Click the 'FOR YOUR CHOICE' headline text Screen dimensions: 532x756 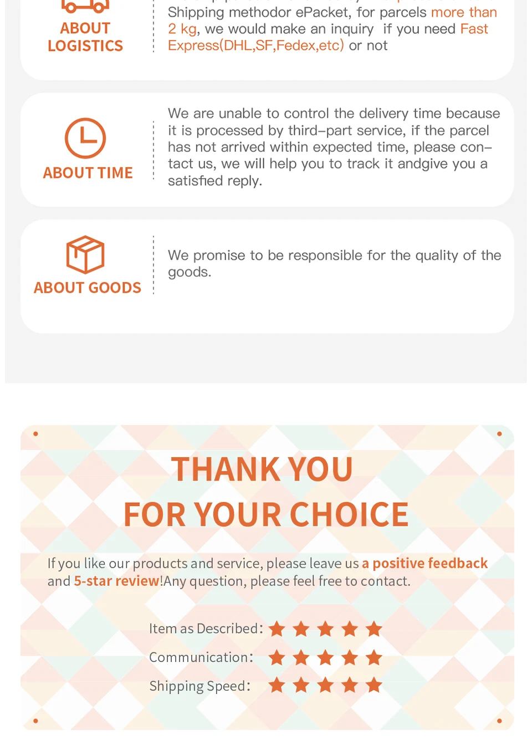(266, 515)
